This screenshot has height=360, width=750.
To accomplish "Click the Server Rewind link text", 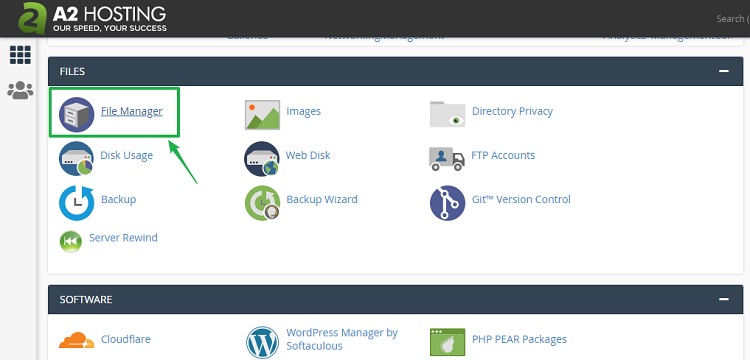I will [x=123, y=238].
